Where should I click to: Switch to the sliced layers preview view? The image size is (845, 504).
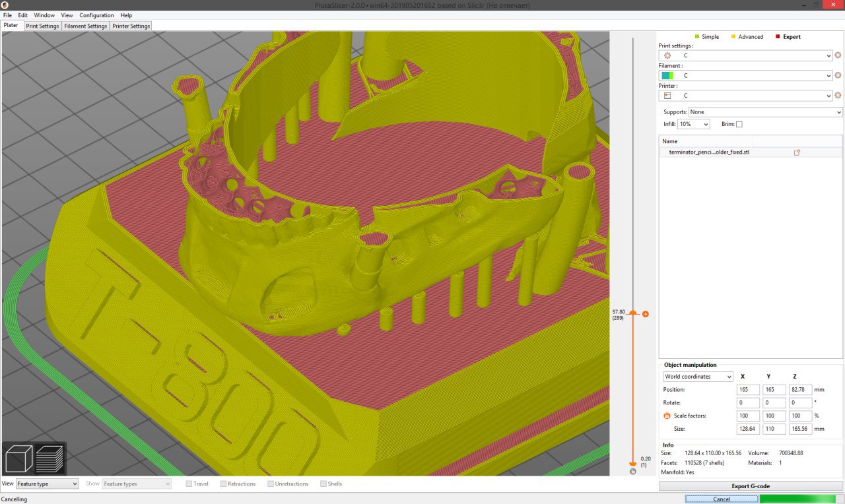49,458
